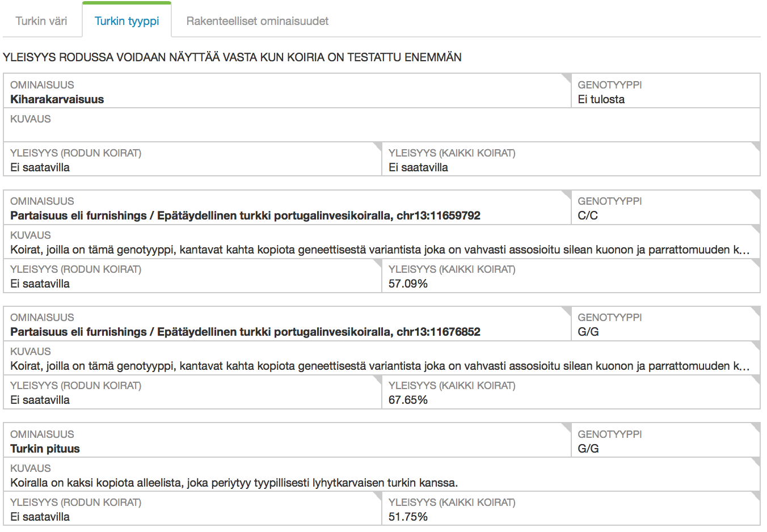Open the Turkin väri tab
Viewport: 767px width, 532px height.
click(41, 21)
